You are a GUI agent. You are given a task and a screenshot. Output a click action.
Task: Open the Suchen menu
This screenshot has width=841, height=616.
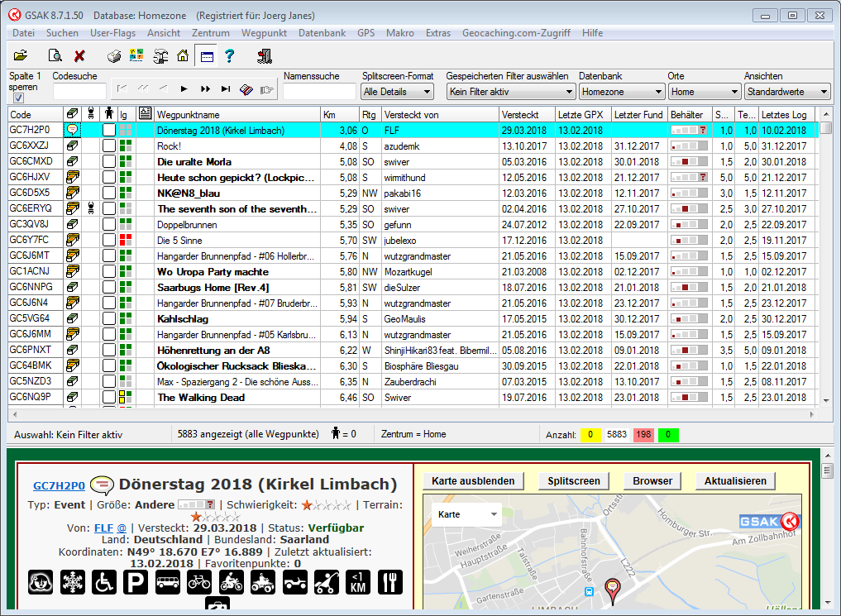tap(62, 33)
